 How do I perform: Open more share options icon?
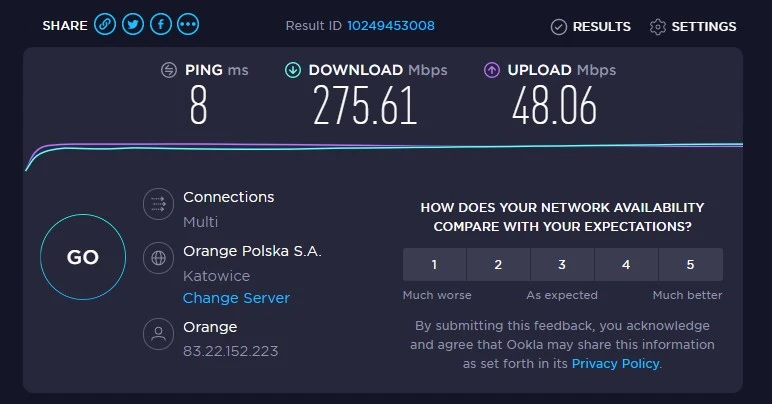click(188, 25)
